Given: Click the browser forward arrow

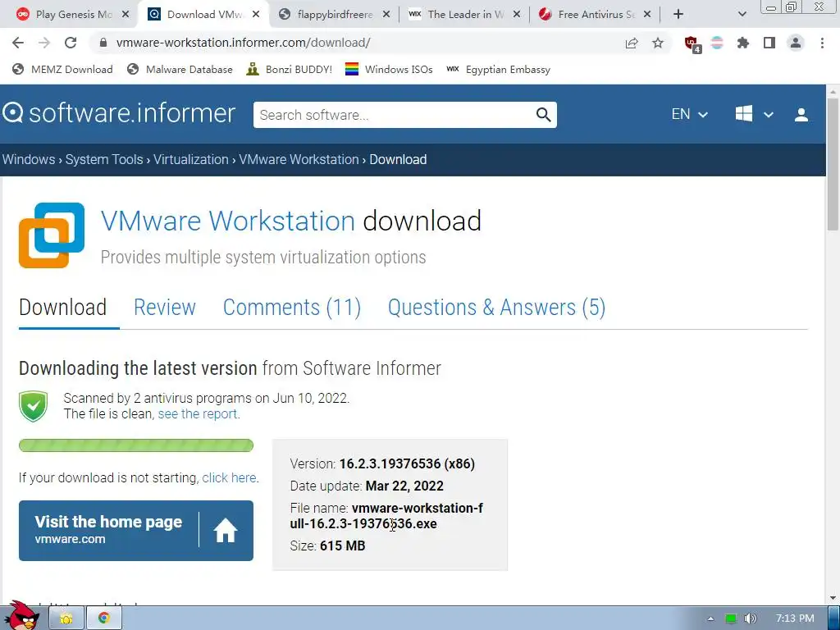Looking at the screenshot, I should 44,43.
